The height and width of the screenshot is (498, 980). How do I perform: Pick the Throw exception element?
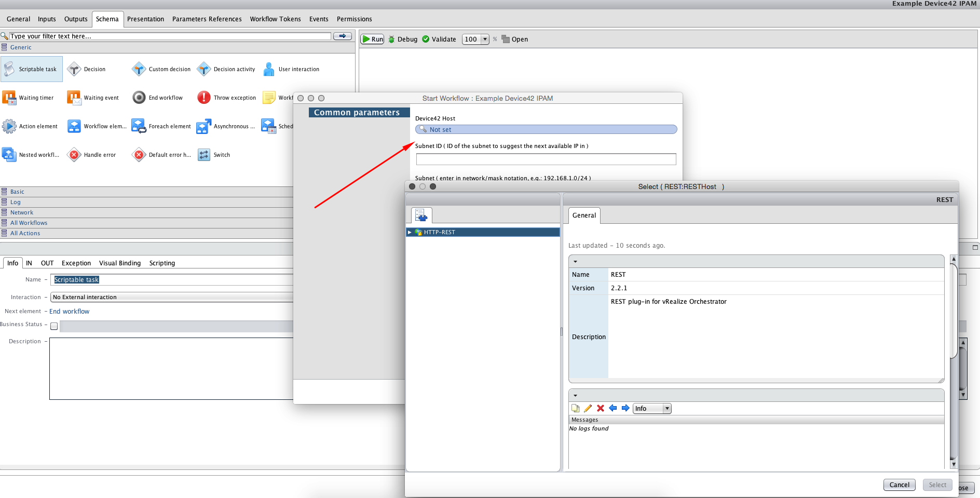(227, 98)
